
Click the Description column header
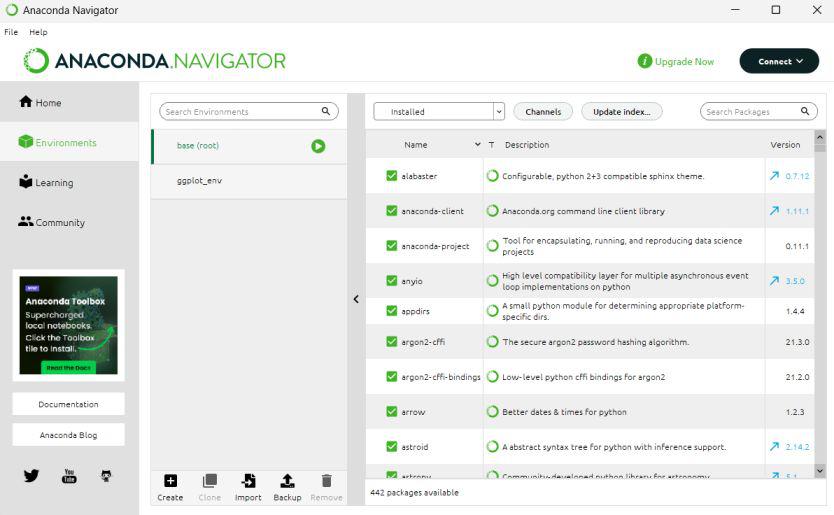pos(527,144)
